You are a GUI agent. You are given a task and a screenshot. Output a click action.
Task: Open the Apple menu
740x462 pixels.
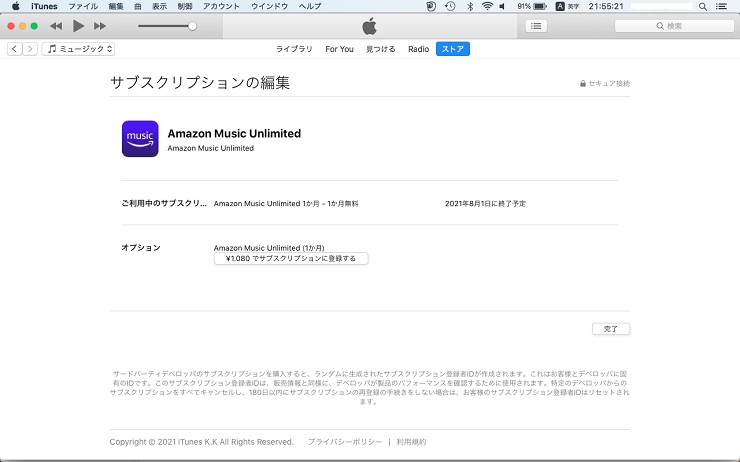(x=16, y=6)
